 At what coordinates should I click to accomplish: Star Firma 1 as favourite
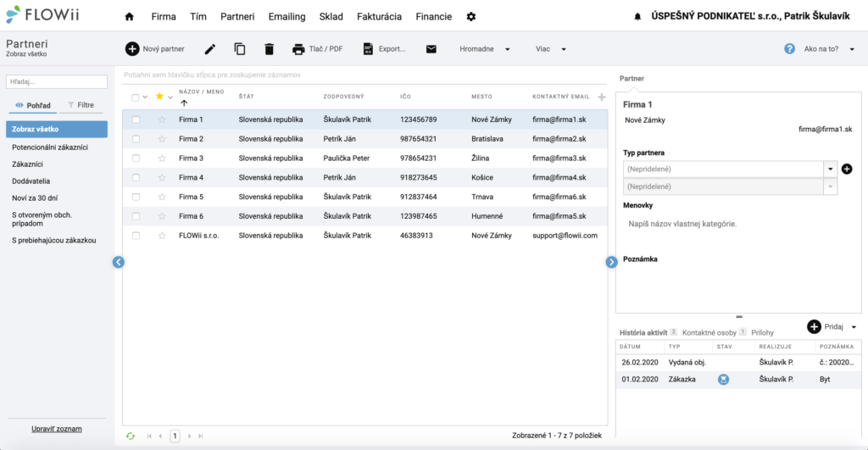coord(162,119)
